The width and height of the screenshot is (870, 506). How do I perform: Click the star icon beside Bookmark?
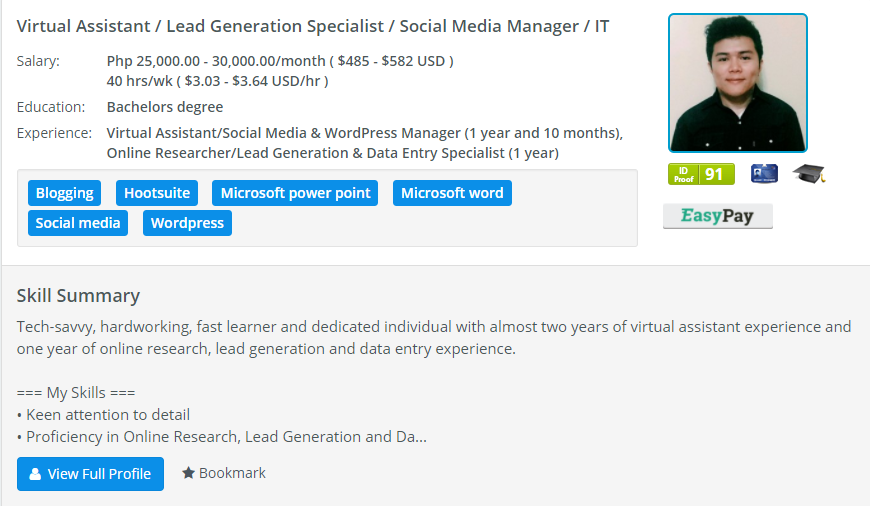coord(188,473)
